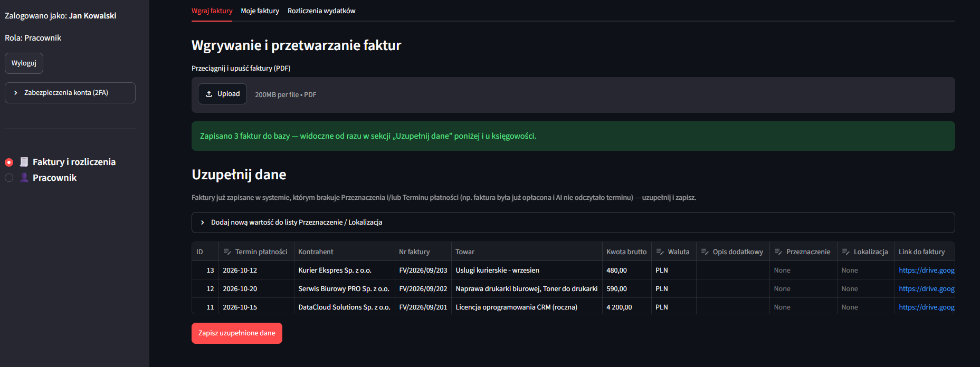This screenshot has height=367, width=980.
Task: Select the Pracownik radio option
Action: [x=9, y=178]
